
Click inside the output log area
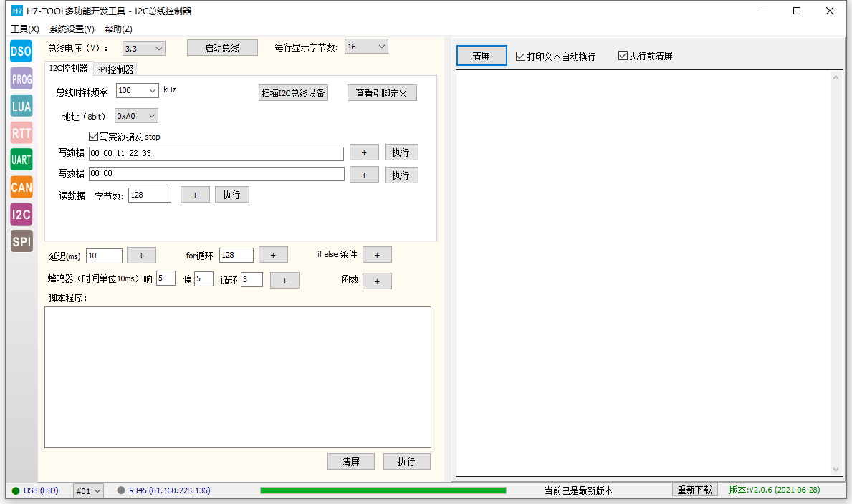tap(644, 273)
